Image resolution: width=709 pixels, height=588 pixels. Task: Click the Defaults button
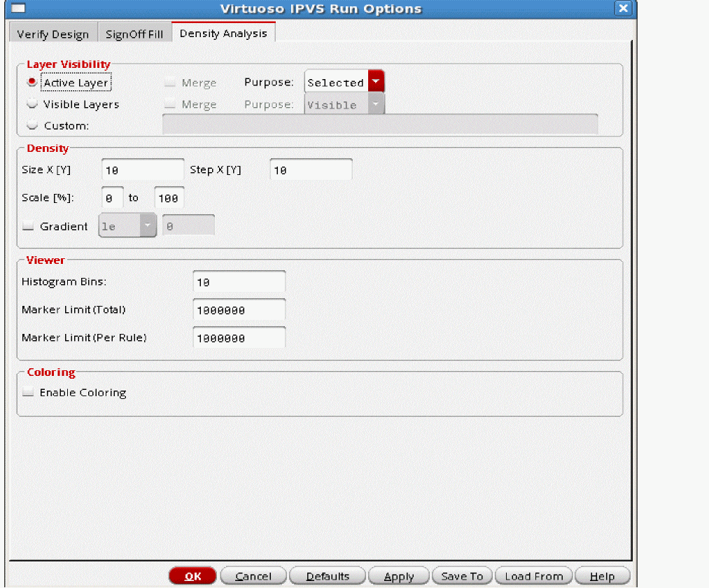click(328, 576)
